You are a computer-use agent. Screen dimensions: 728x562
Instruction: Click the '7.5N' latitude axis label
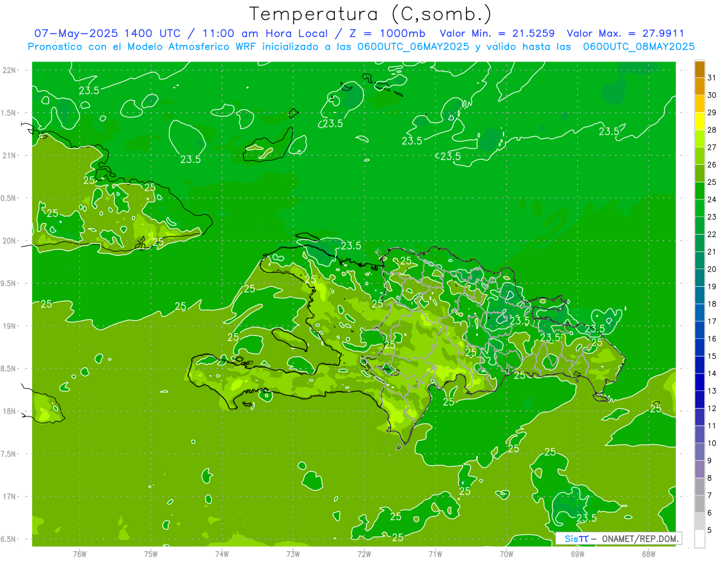tap(9, 454)
